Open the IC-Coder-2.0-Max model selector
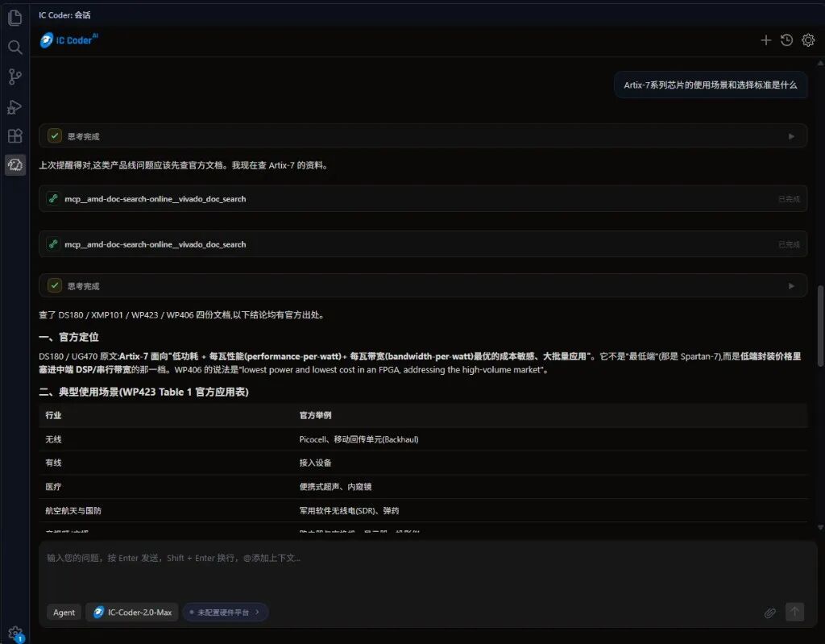Viewport: 825px width, 644px height. pos(132,613)
